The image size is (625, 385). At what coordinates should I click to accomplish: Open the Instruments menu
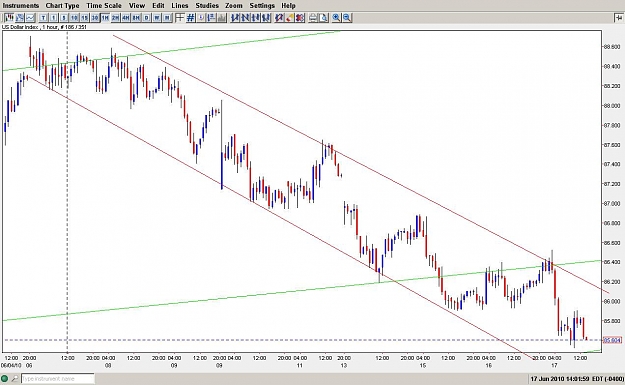click(x=21, y=6)
